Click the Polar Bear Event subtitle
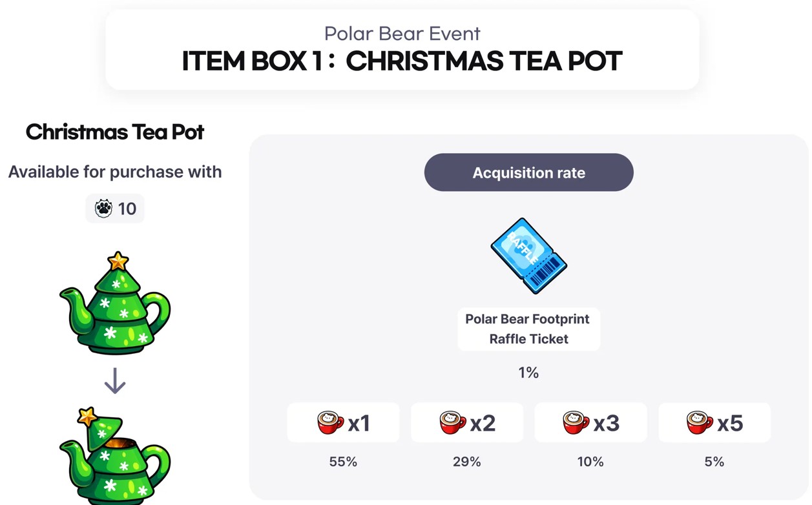The image size is (812, 505). pos(402,33)
